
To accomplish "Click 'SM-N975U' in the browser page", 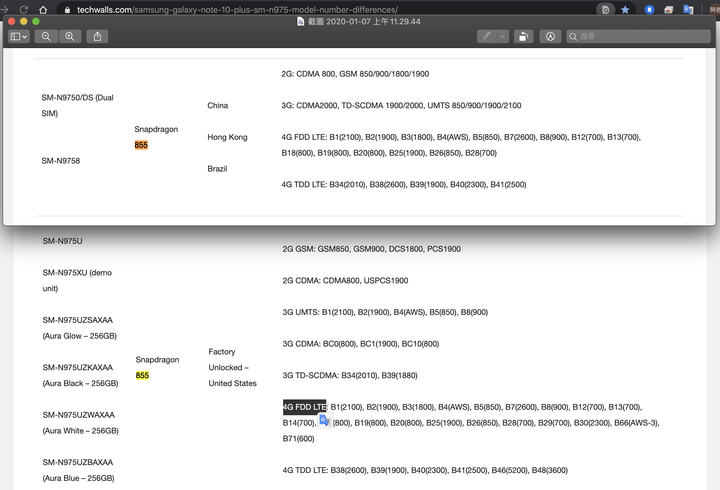I will tap(62, 241).
